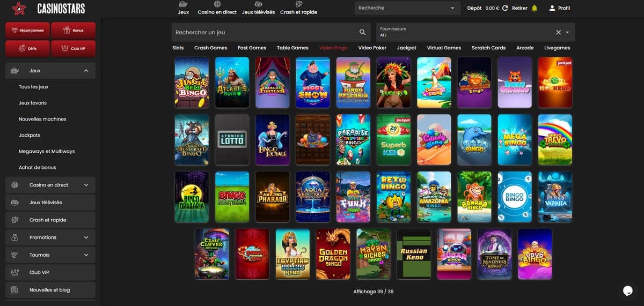Switch to the Scratch Cards tab
Screen dimensions: 644x306
488,48
